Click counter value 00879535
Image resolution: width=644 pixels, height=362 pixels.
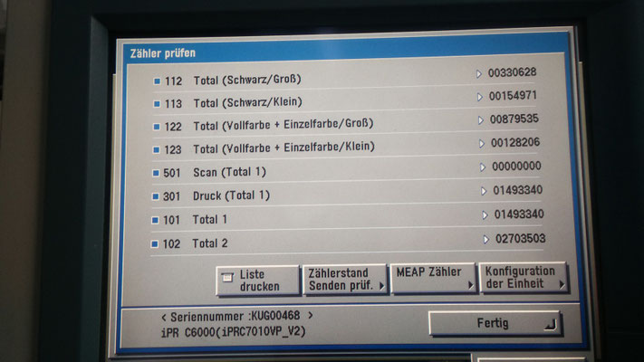click(514, 119)
